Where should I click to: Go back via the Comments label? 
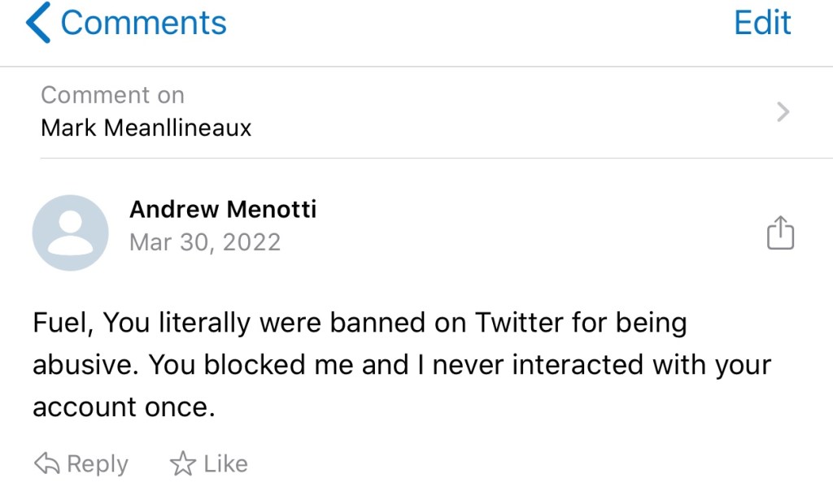click(143, 23)
